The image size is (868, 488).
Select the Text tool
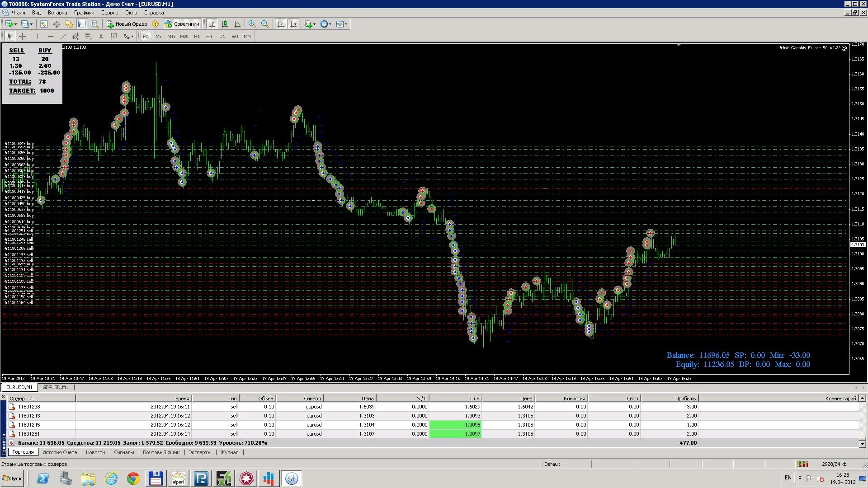coord(101,36)
